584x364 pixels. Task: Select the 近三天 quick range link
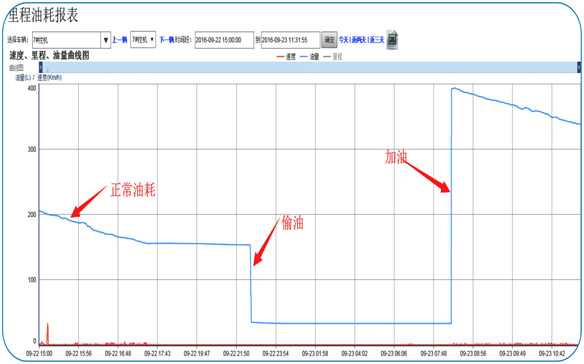point(377,39)
